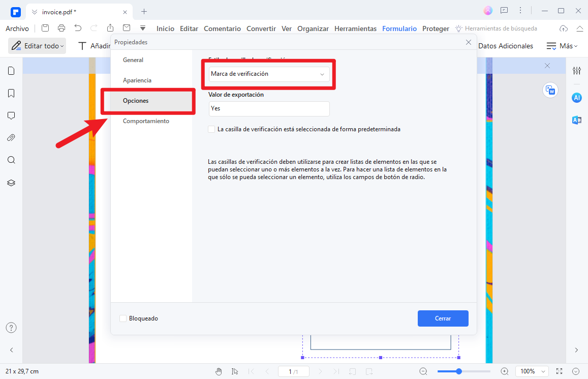Jump to the first page arrow

[x=251, y=371]
